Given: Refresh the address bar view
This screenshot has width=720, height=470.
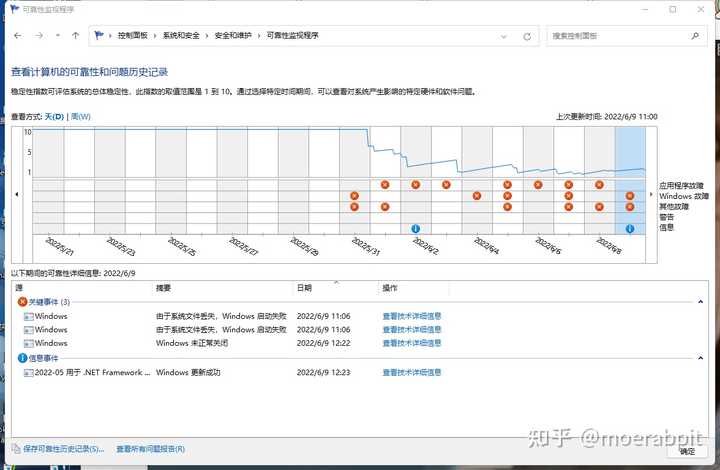Looking at the screenshot, I should [527, 36].
